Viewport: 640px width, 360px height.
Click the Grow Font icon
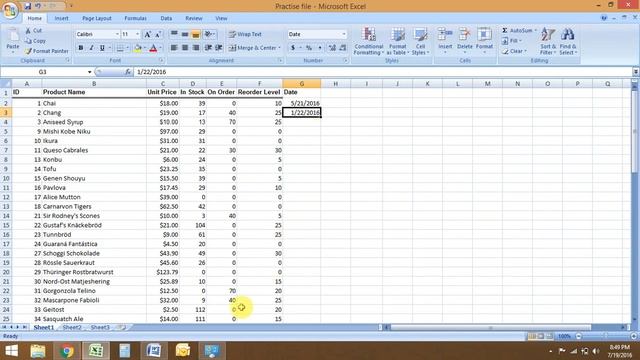(x=148, y=34)
